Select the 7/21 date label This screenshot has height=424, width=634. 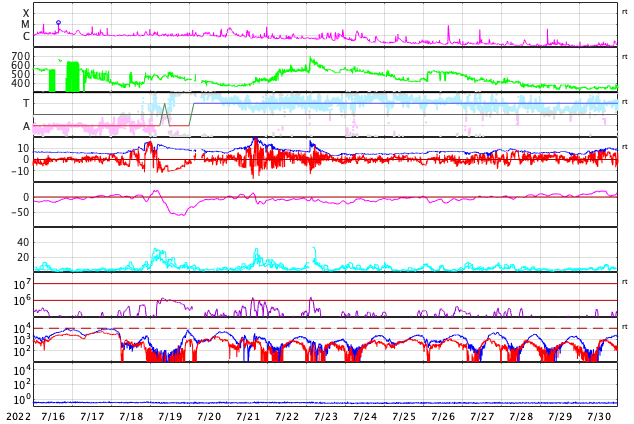[248, 416]
